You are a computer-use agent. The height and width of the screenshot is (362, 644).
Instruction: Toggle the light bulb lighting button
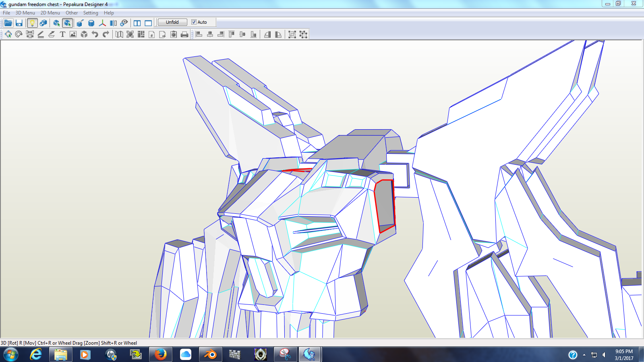click(x=32, y=23)
